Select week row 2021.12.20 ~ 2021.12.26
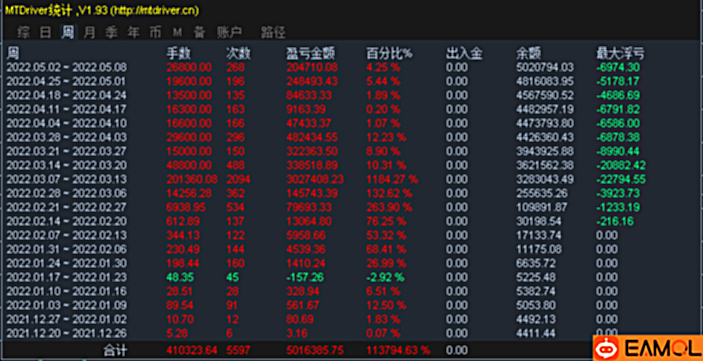The width and height of the screenshot is (703, 361). point(352,333)
